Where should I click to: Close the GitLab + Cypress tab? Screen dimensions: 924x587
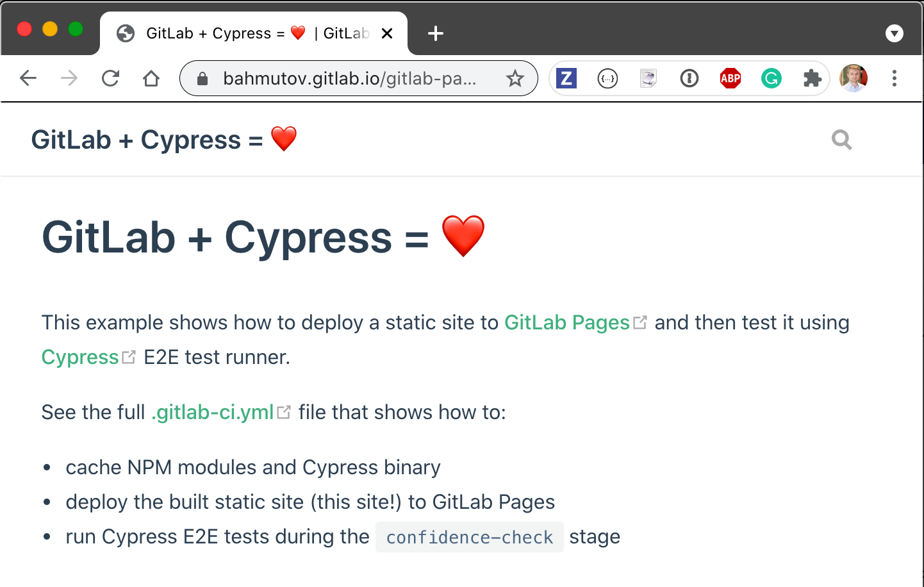pos(387,33)
